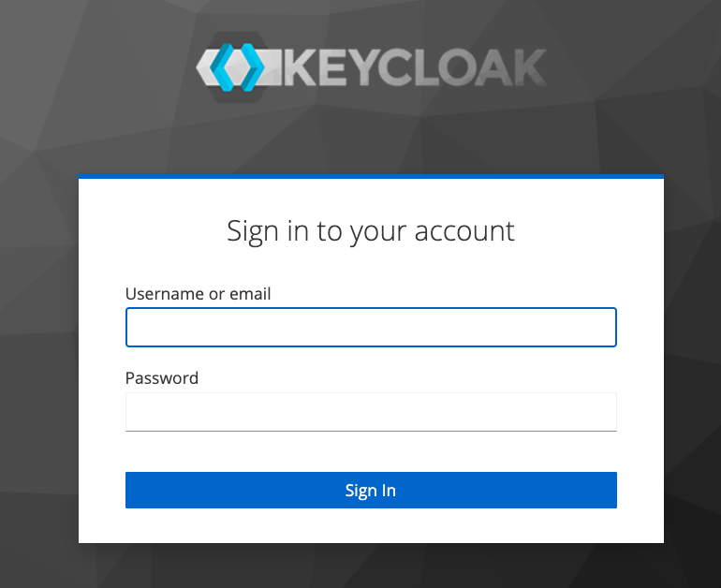Click the blue top border of login card
Viewport: 721px width, 588px height.
point(371,176)
